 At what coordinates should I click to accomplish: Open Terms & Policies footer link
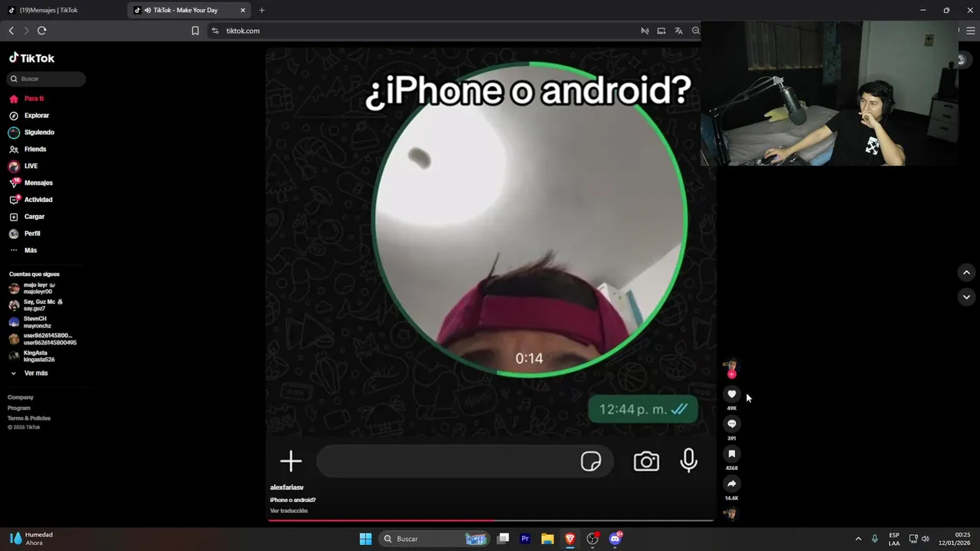coord(29,418)
